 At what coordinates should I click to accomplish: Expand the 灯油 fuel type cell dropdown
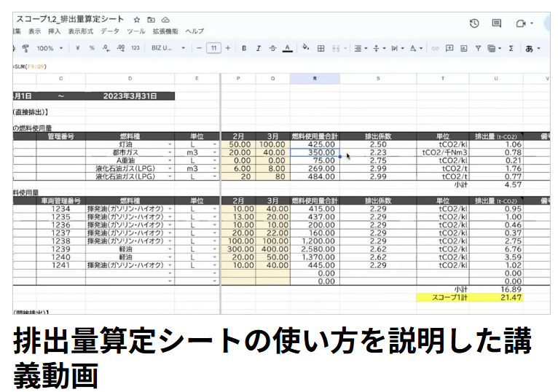(x=170, y=144)
